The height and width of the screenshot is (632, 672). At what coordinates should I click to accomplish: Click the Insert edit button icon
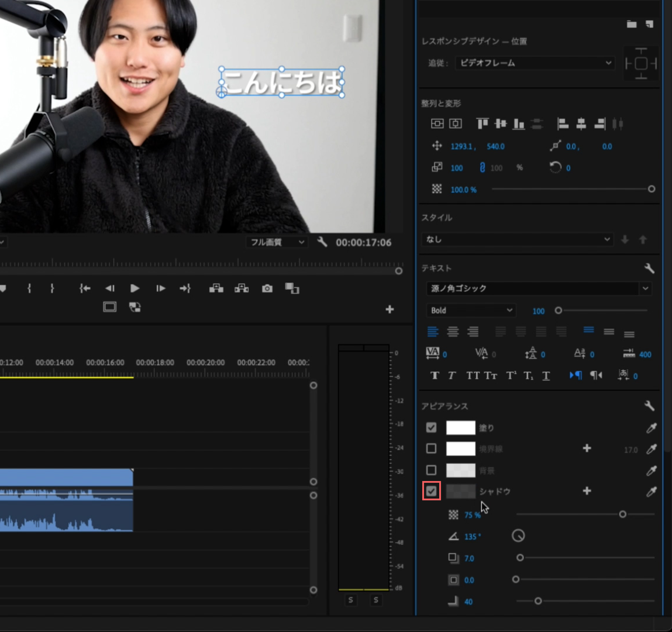[x=216, y=288]
